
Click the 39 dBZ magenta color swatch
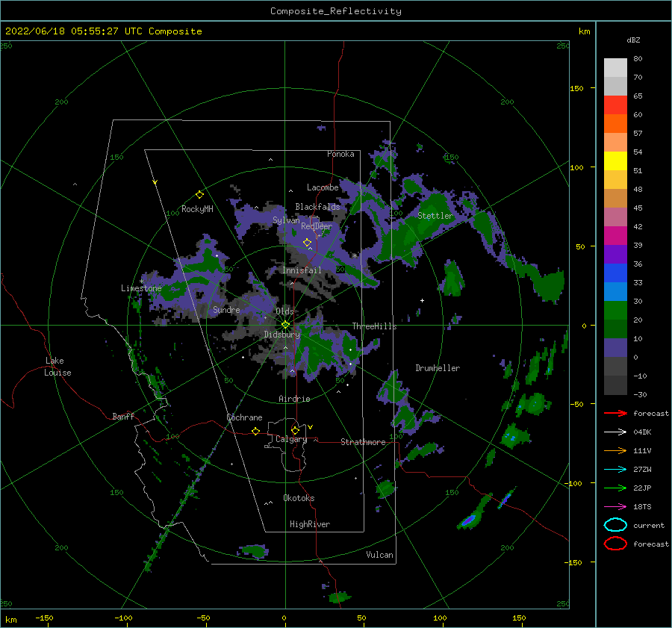click(615, 235)
